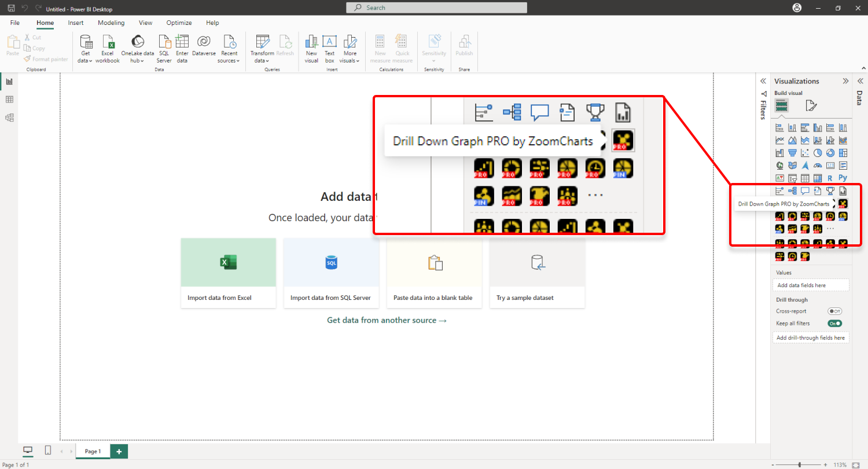Add the Metrics trophy visual

click(830, 191)
